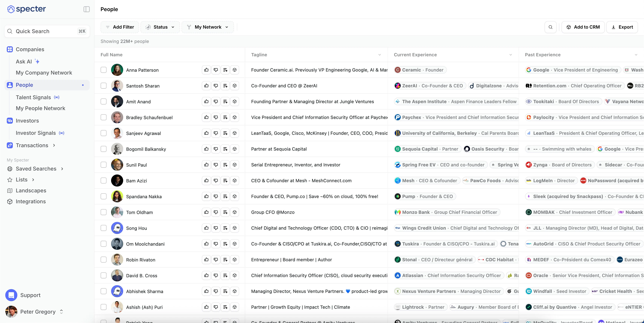Click Bam Azizi's profile photo
This screenshot has height=323, width=644.
point(117,181)
